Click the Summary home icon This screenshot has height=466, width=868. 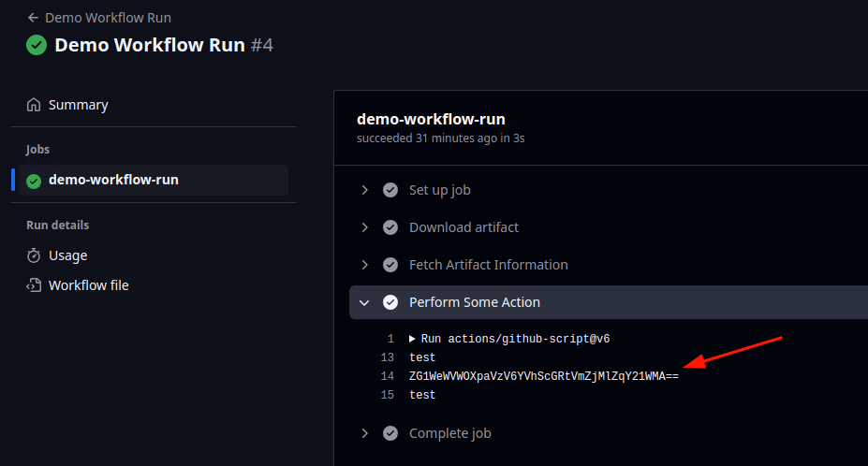[34, 105]
